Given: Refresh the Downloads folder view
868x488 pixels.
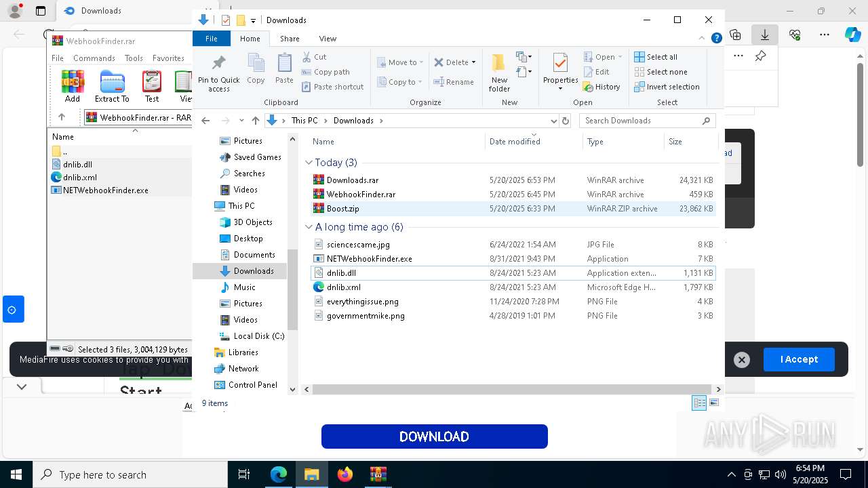Looking at the screenshot, I should click(566, 121).
